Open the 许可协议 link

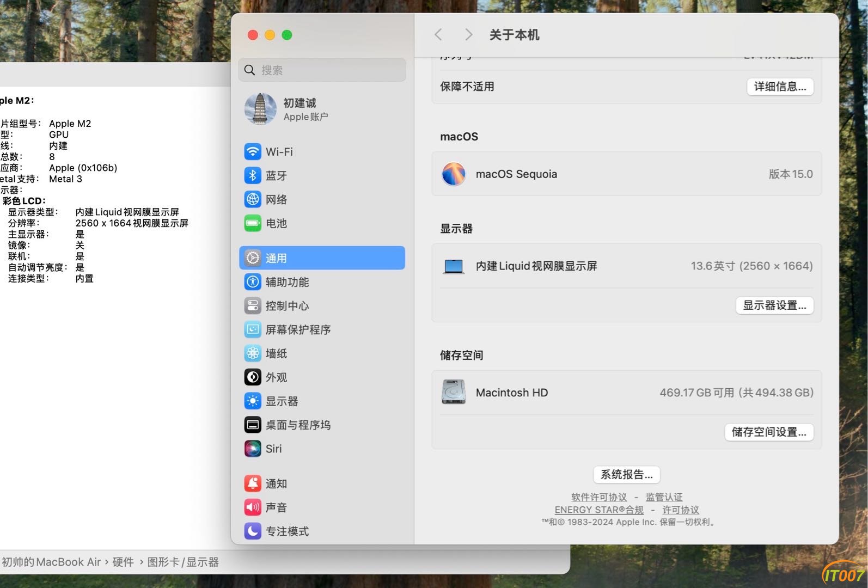(681, 510)
